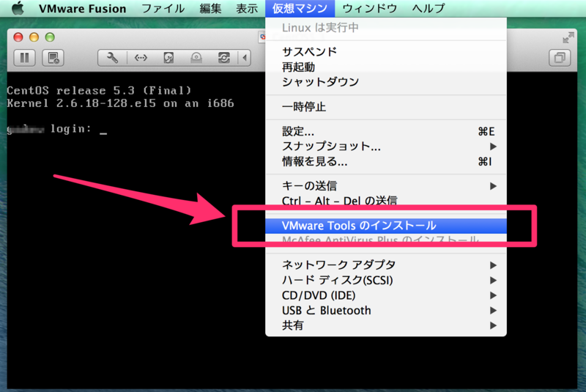Screen dimensions: 586x392
Task: Pause the virtual machine with the toolbar pause icon
Action: point(25,58)
